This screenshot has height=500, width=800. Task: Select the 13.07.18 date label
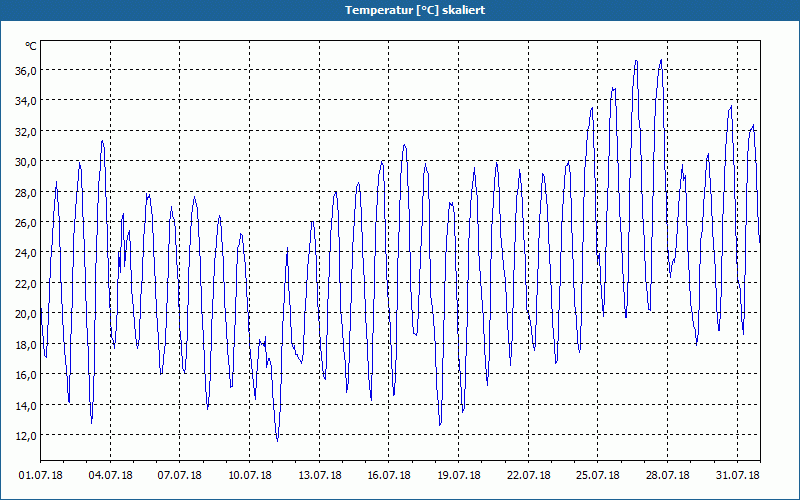(x=319, y=476)
